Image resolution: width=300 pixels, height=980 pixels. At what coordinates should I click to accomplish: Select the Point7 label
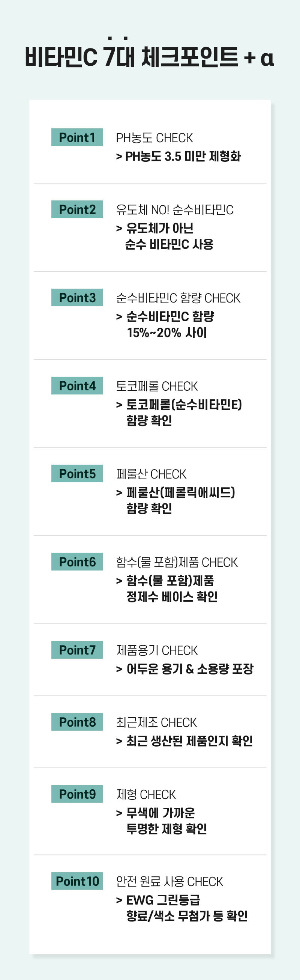[x=77, y=650]
